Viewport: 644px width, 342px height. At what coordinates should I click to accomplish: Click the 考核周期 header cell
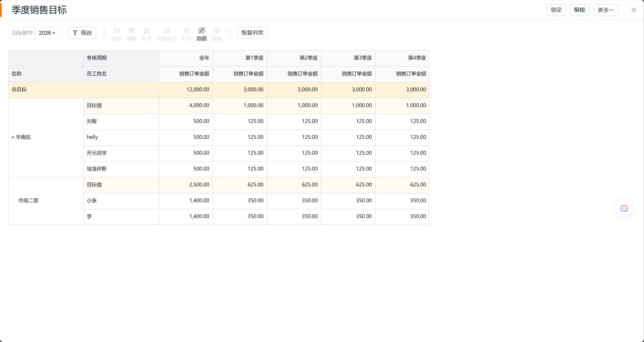121,58
